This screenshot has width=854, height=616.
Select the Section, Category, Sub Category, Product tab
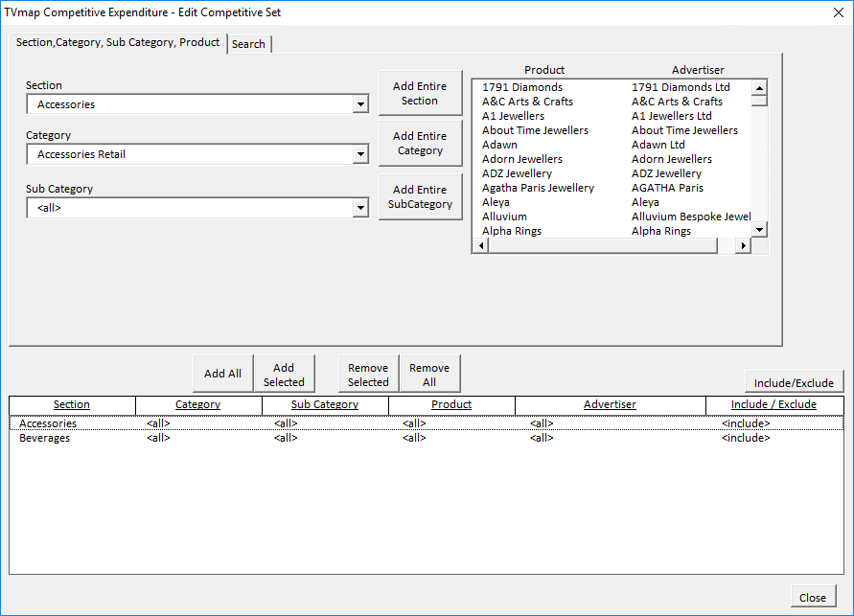(118, 42)
